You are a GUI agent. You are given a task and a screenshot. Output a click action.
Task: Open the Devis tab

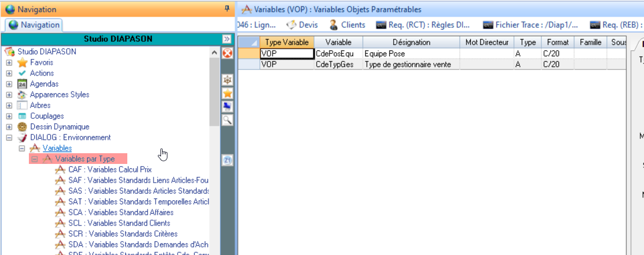[x=302, y=25]
